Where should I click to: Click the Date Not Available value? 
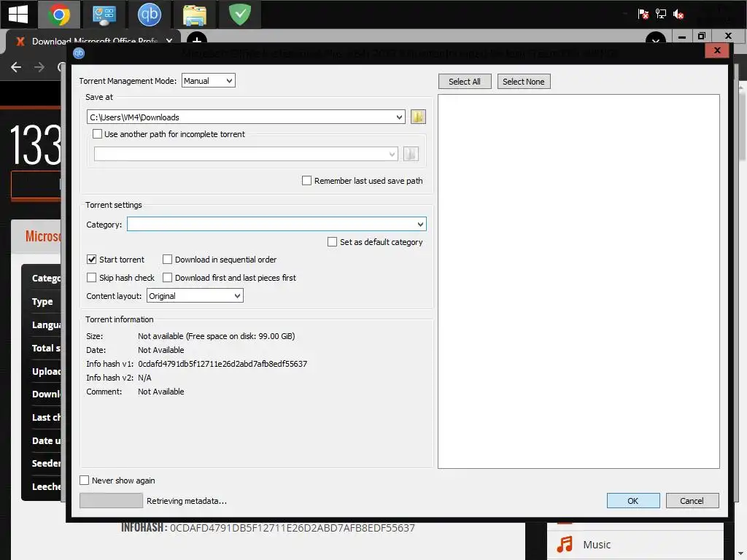pyautogui.click(x=161, y=350)
